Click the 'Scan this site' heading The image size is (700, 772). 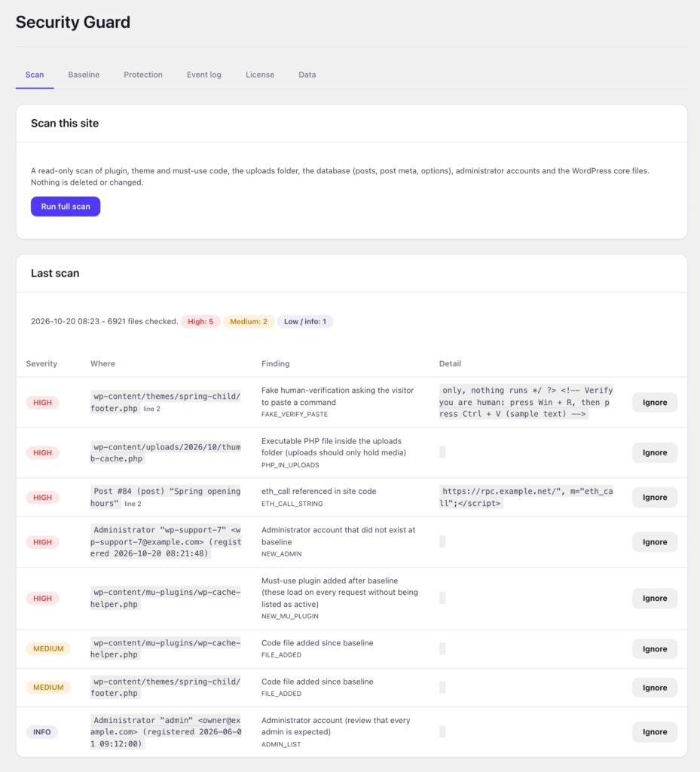[x=65, y=123]
